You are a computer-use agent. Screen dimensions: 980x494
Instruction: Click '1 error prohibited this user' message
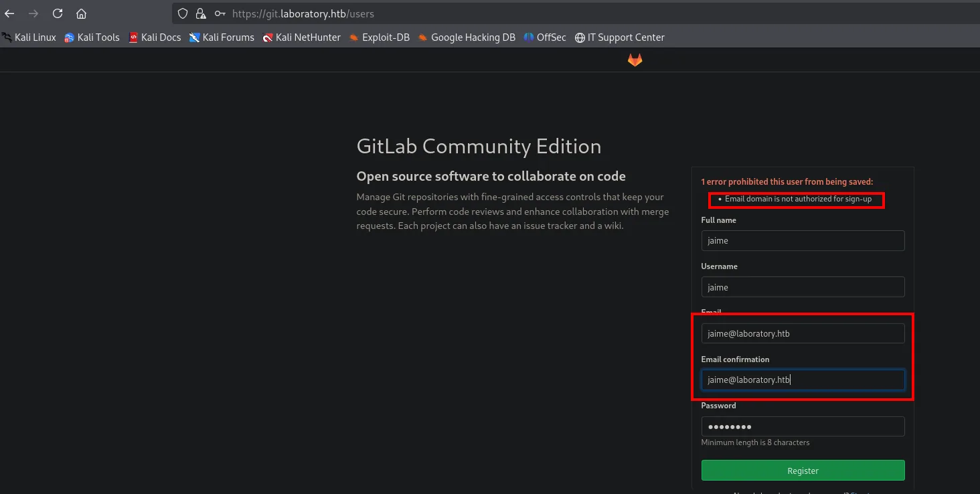pyautogui.click(x=787, y=181)
